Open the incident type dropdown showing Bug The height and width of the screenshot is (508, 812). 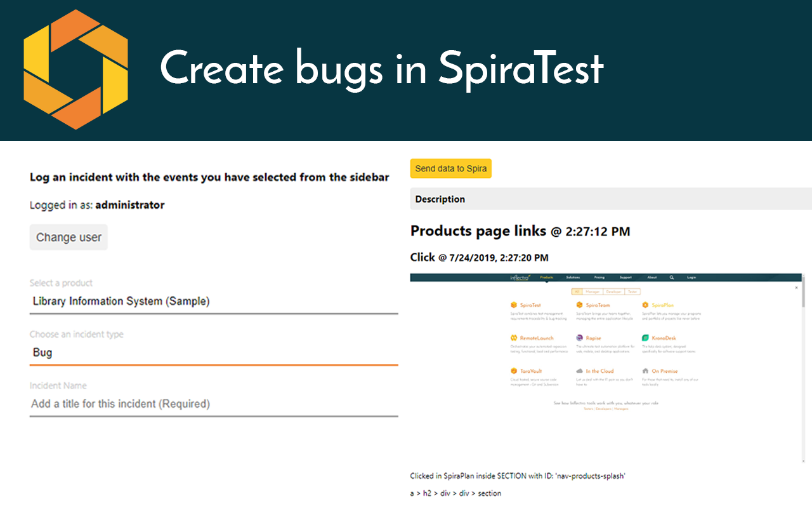[214, 353]
